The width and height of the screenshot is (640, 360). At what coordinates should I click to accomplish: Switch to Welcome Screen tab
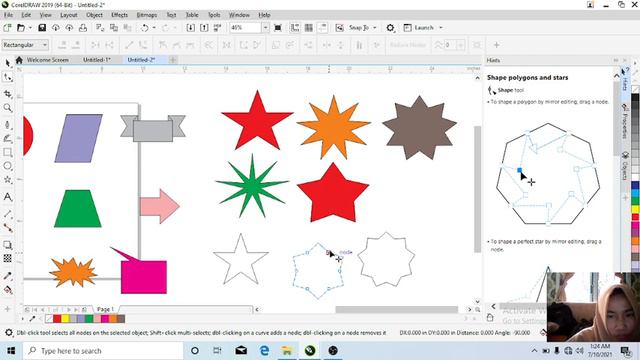tap(48, 60)
